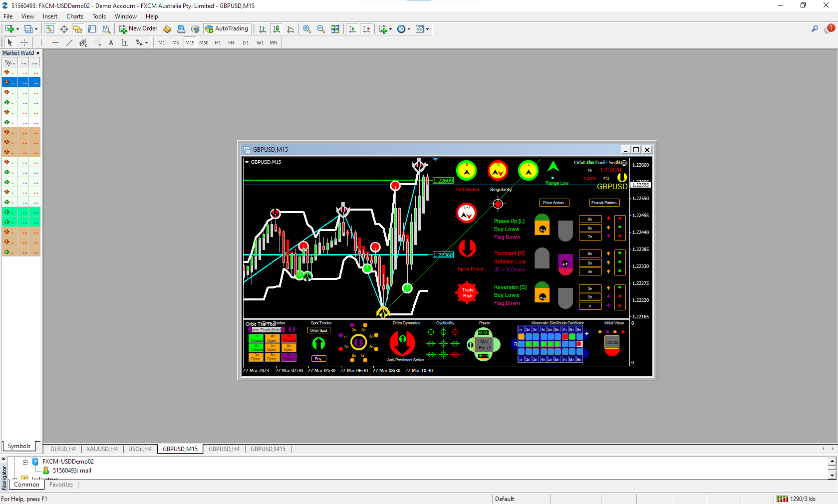Select the trendline drawing tool
The image size is (838, 504).
click(x=69, y=43)
